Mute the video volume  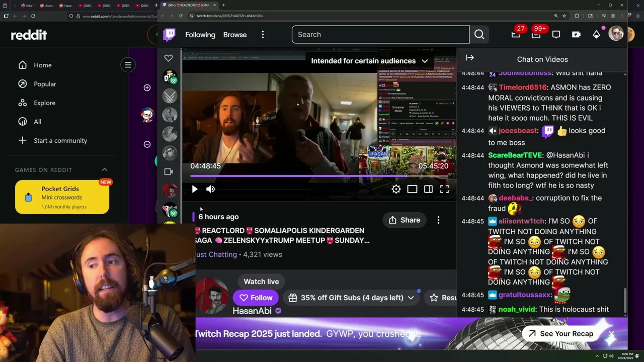point(210,189)
